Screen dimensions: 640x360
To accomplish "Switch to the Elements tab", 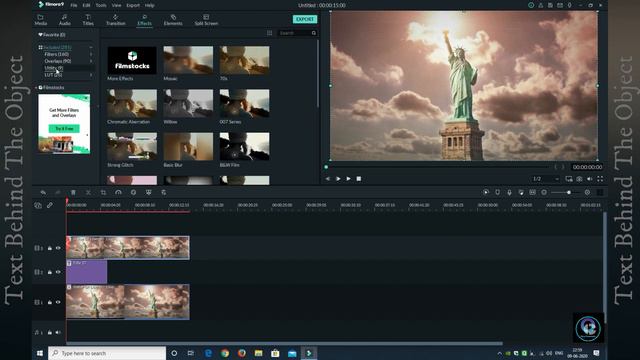I will point(173,20).
